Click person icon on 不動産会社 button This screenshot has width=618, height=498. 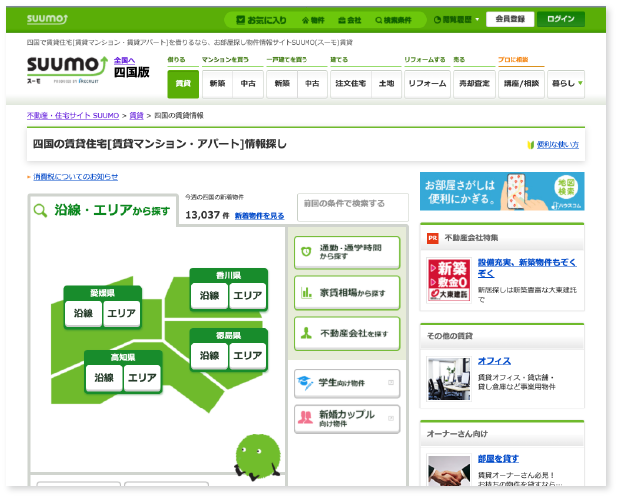click(x=306, y=333)
